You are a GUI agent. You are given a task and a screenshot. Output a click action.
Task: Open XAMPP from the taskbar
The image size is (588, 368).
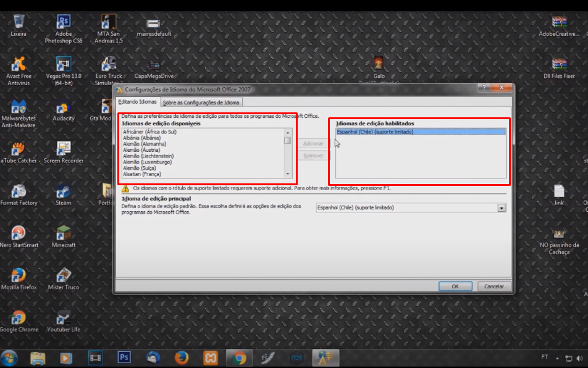pos(211,358)
